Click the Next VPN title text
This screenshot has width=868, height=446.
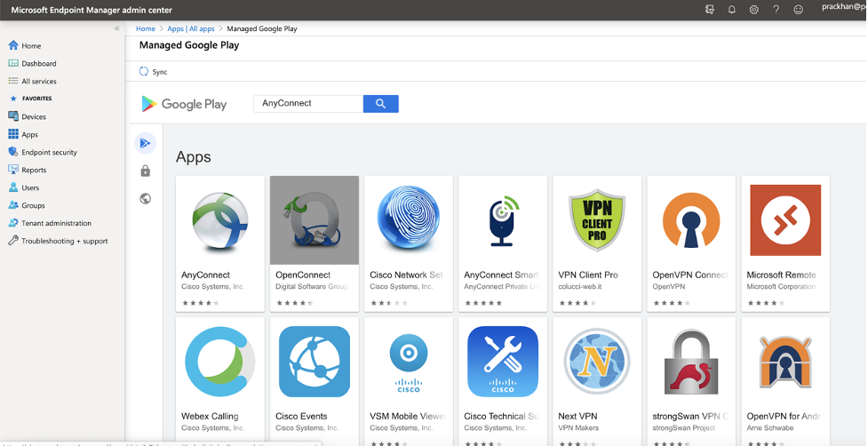(577, 416)
